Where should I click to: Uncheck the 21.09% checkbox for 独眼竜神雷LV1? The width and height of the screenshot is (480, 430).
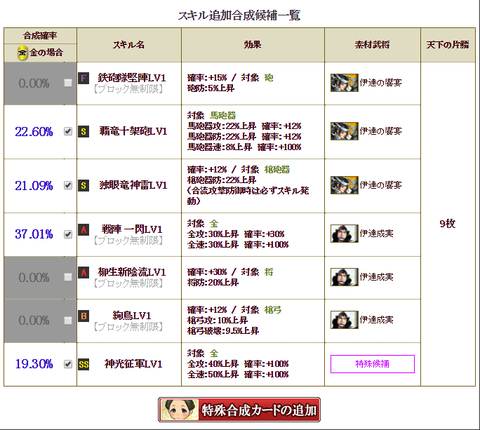[68, 185]
